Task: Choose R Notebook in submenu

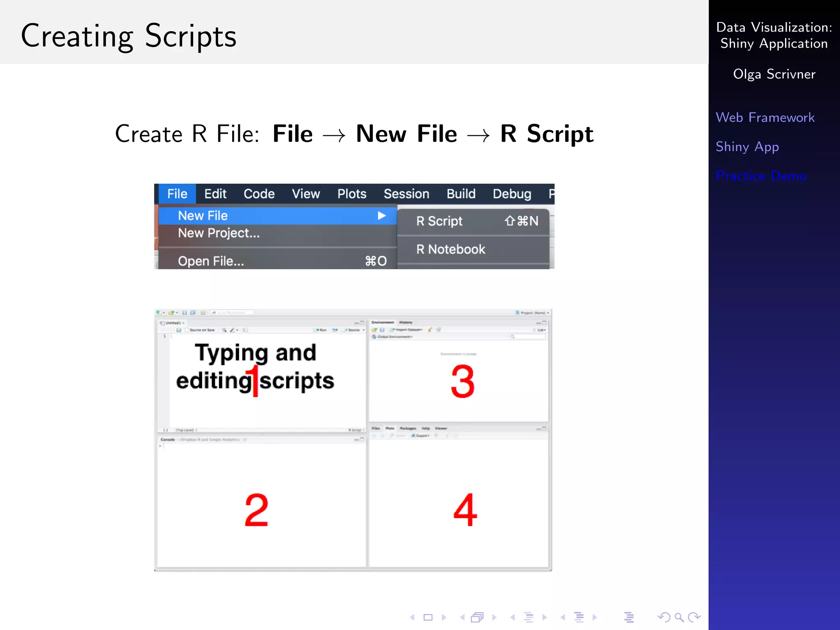Action: coord(450,249)
